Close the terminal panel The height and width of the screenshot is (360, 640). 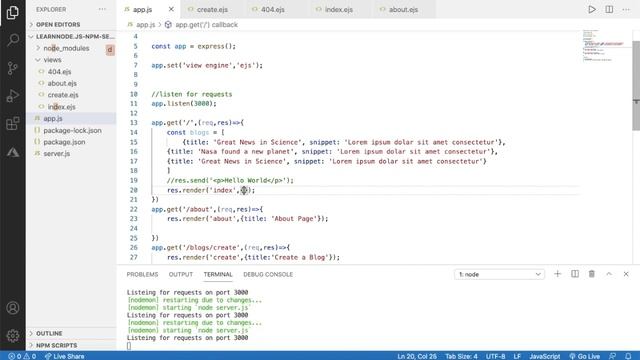[626, 274]
